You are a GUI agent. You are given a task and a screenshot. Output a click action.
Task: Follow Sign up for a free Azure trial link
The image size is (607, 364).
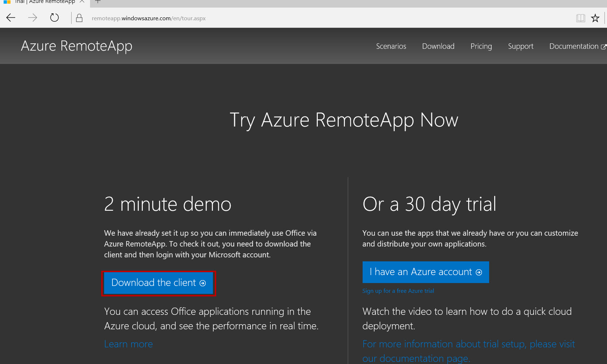(x=398, y=291)
